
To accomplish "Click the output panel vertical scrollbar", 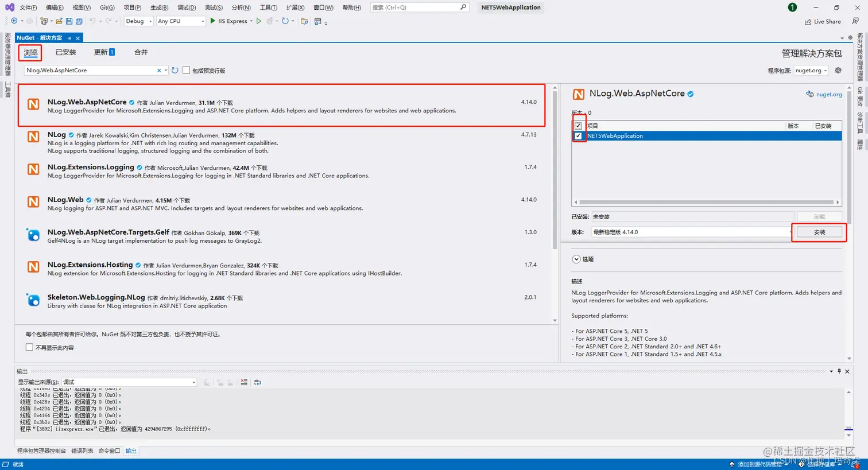I will pyautogui.click(x=848, y=414).
